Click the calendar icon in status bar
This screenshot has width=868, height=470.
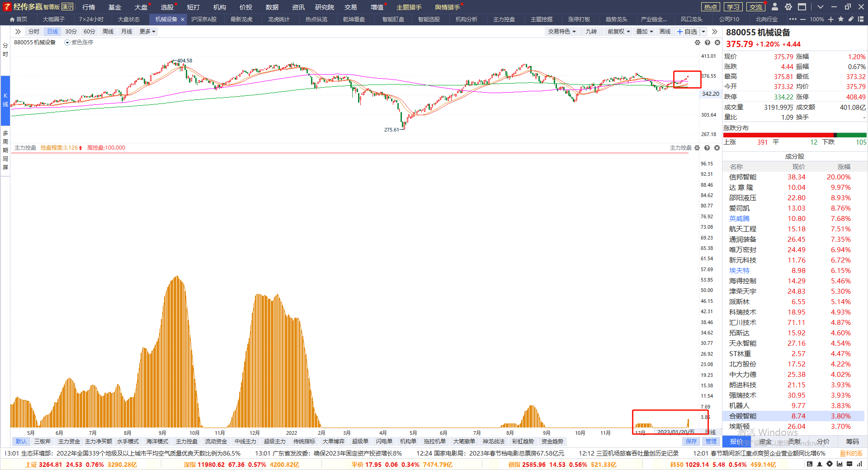(x=809, y=464)
